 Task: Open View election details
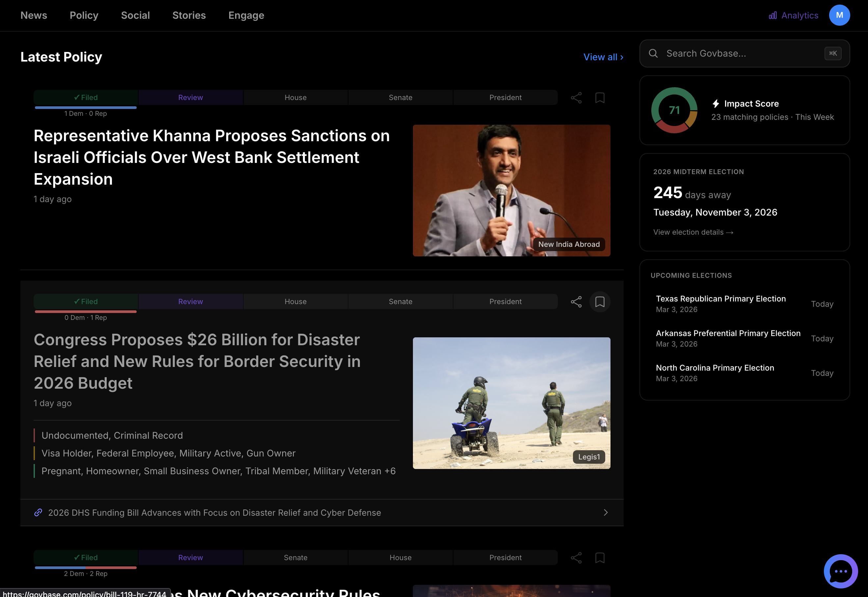pyautogui.click(x=693, y=232)
